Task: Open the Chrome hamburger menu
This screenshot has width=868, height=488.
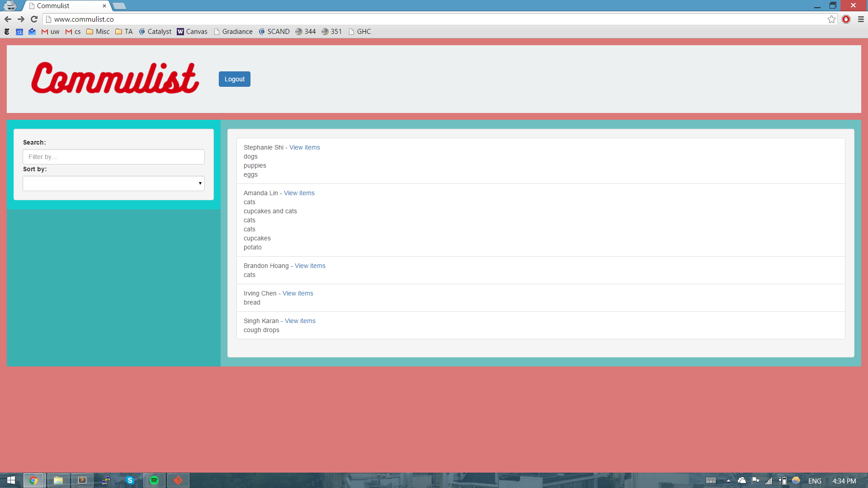Action: click(861, 19)
